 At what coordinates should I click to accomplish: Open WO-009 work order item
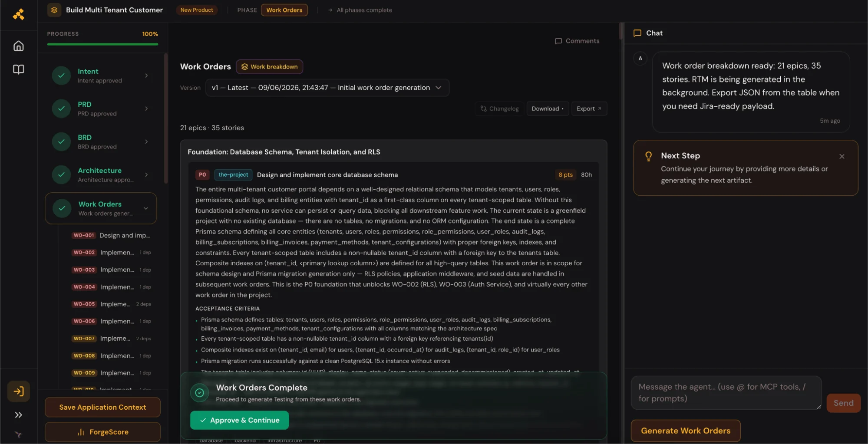click(111, 373)
